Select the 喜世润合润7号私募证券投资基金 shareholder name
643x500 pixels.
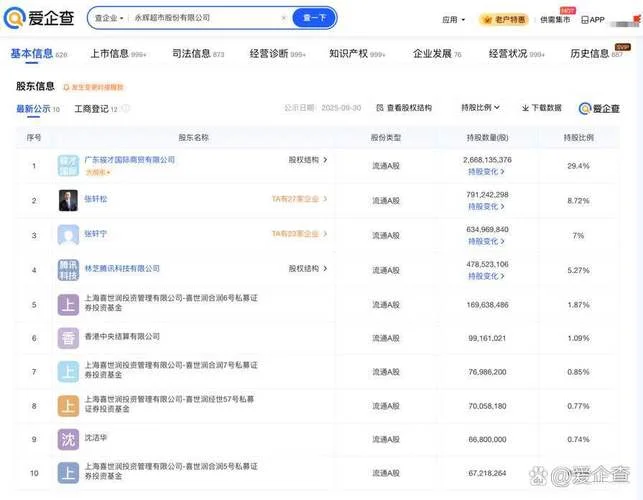tap(171, 370)
